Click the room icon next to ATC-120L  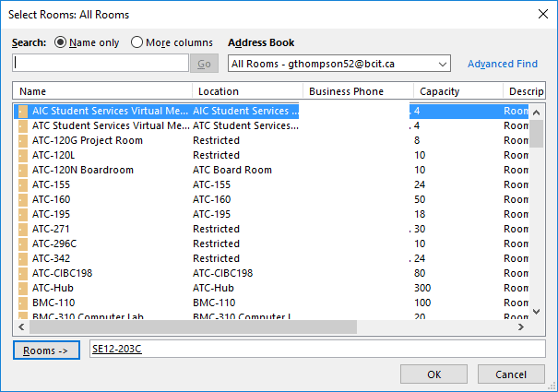[x=23, y=155]
